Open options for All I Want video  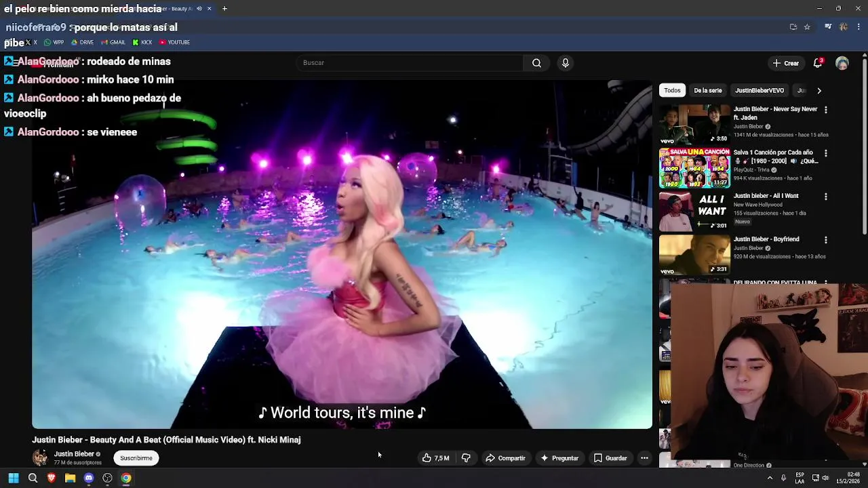coord(825,197)
